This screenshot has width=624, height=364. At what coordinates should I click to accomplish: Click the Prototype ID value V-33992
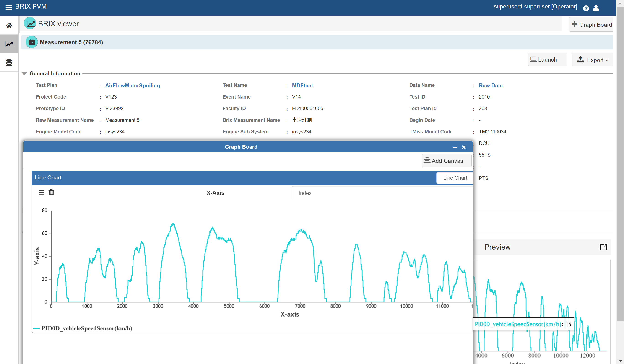click(114, 109)
